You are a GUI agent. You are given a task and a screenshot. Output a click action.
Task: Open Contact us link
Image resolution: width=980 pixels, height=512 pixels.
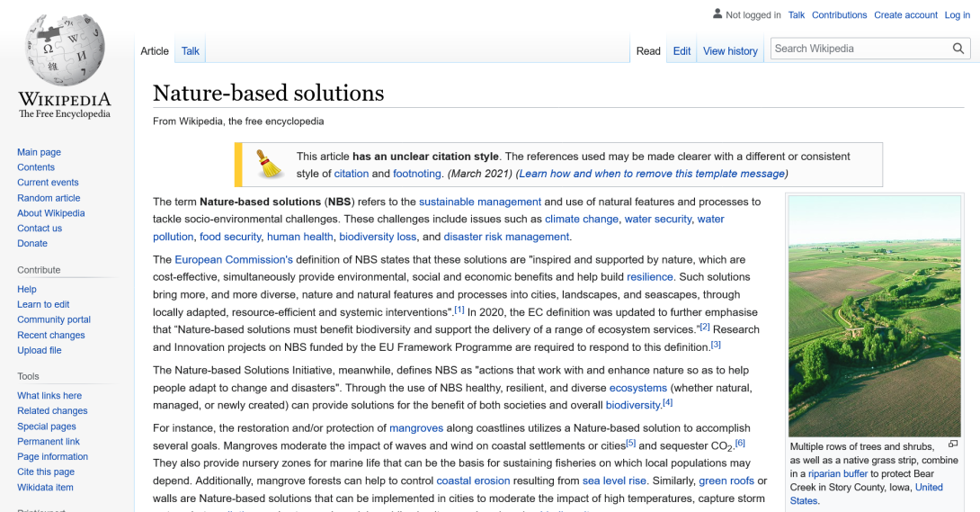click(x=40, y=229)
